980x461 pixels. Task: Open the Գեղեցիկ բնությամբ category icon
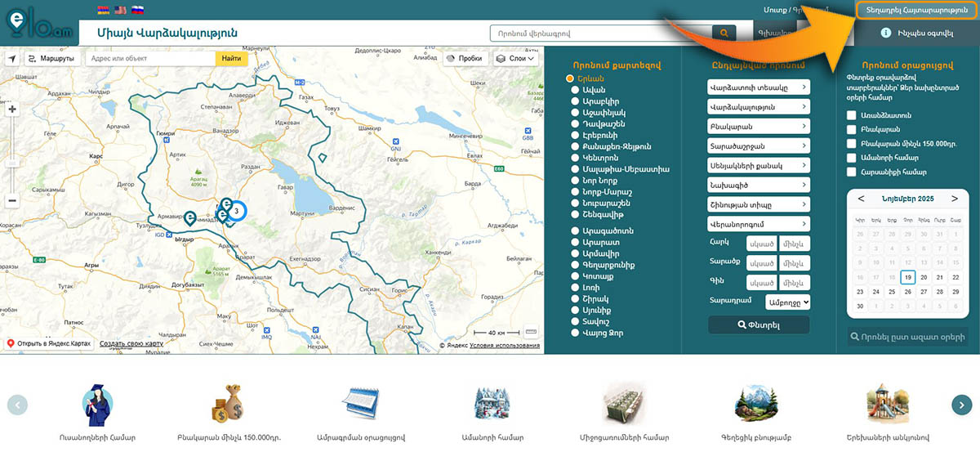755,403
